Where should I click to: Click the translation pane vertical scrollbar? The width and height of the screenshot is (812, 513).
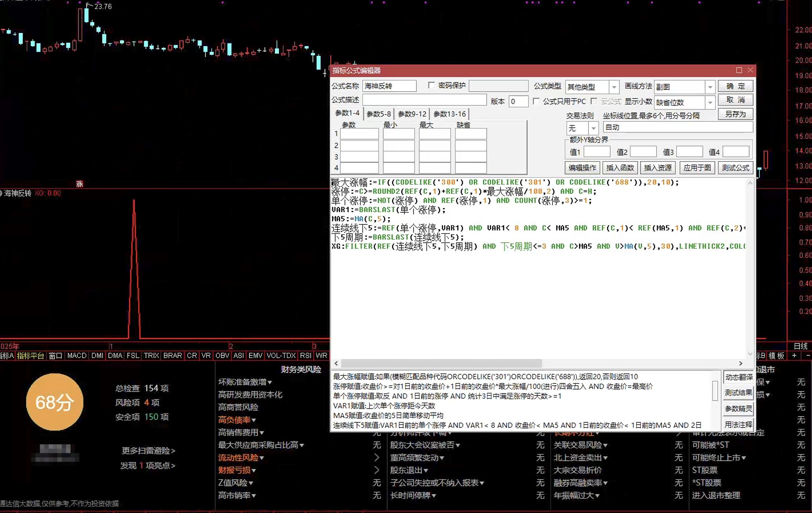(715, 391)
